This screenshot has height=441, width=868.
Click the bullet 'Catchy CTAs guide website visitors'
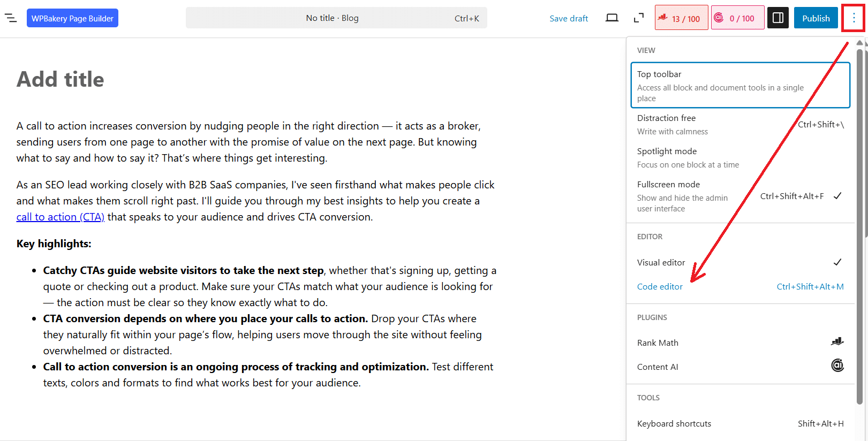pyautogui.click(x=270, y=286)
